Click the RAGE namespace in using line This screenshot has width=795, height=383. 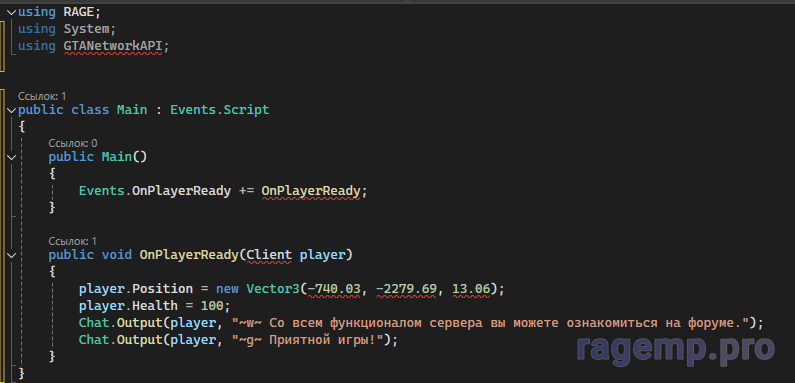tap(79, 12)
